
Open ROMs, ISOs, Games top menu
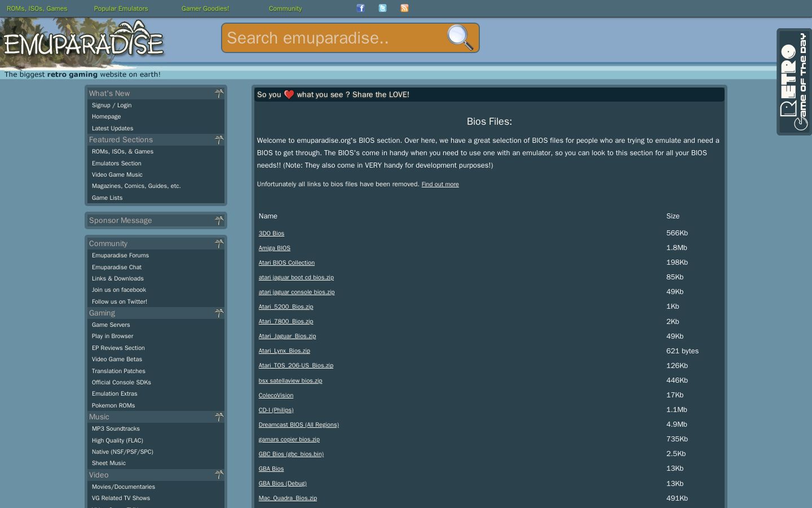tap(37, 8)
